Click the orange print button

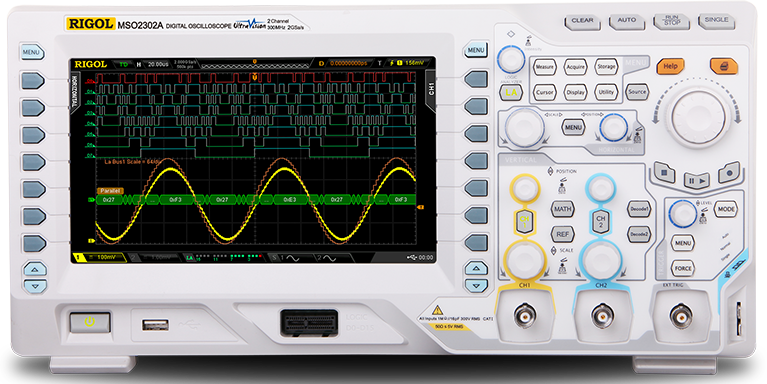tap(723, 66)
